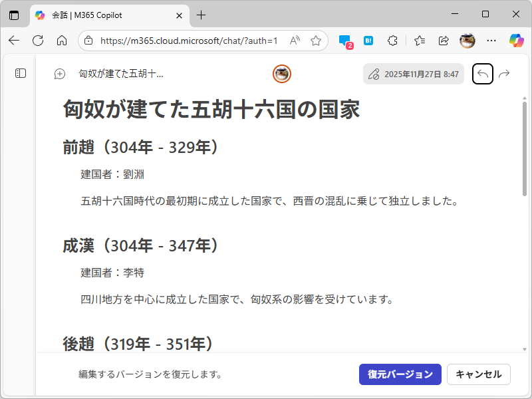
Task: Share the current page
Action: coord(443,41)
